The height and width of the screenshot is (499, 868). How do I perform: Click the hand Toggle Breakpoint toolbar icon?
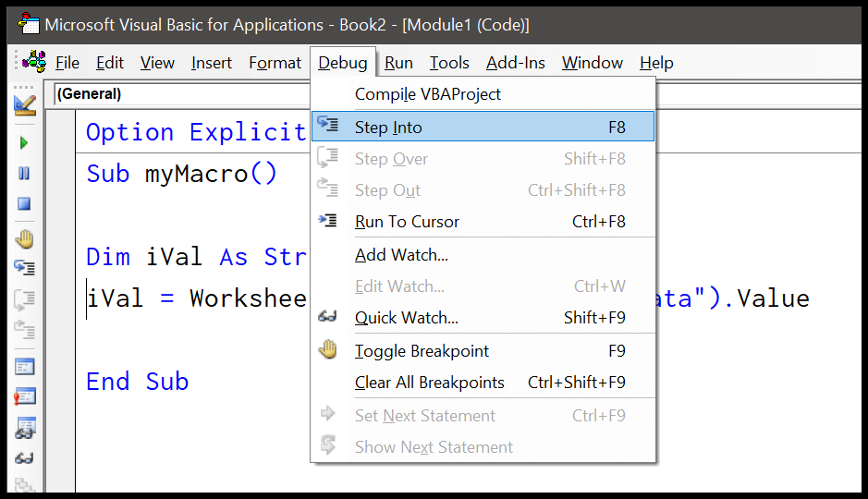[24, 239]
